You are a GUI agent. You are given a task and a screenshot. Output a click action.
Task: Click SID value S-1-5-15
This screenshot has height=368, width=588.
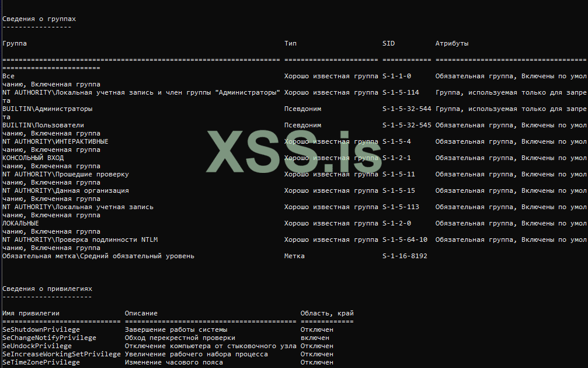(x=399, y=190)
